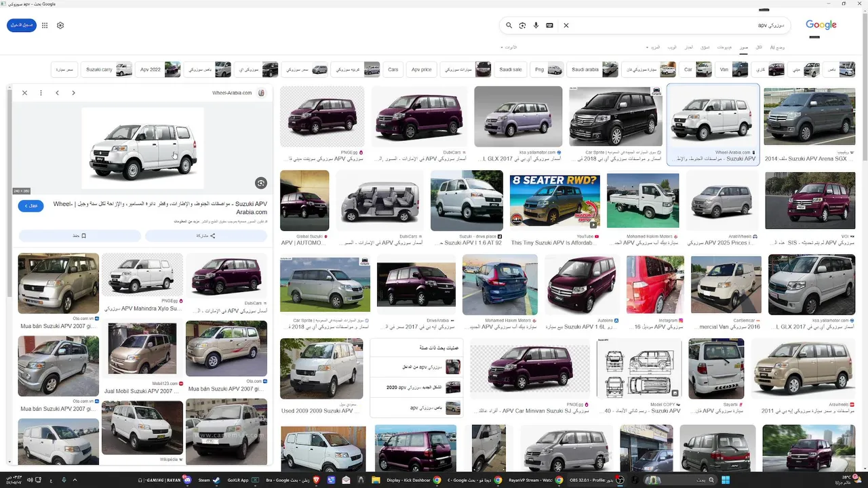Open the Jual Mobil Suzuki APV 2007 image
Image resolution: width=868 pixels, height=488 pixels.
142,349
